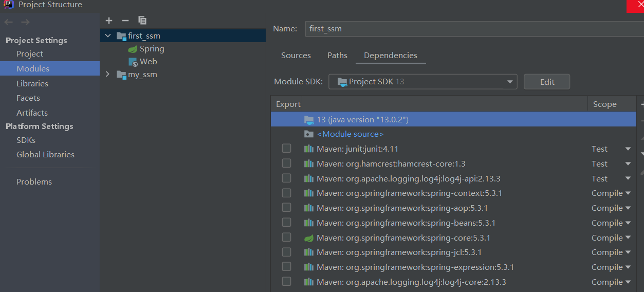Click the Web facet globe icon
Image resolution: width=644 pixels, height=292 pixels.
point(133,62)
